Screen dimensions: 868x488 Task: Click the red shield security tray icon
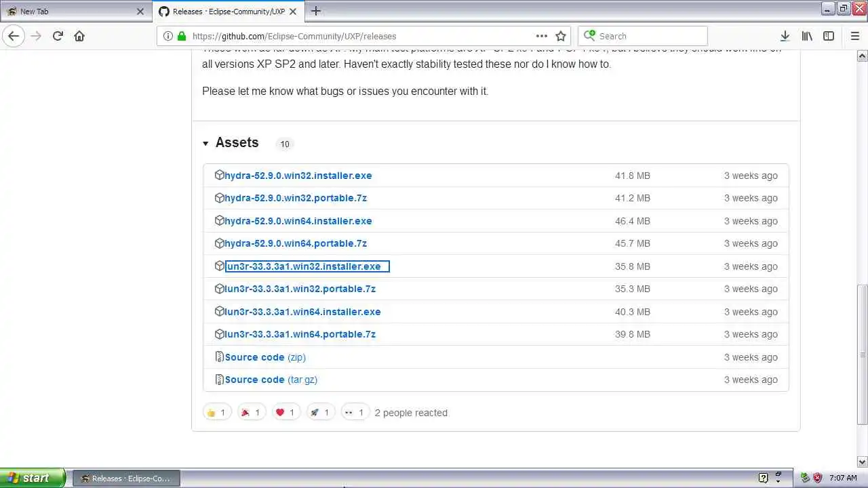(818, 478)
